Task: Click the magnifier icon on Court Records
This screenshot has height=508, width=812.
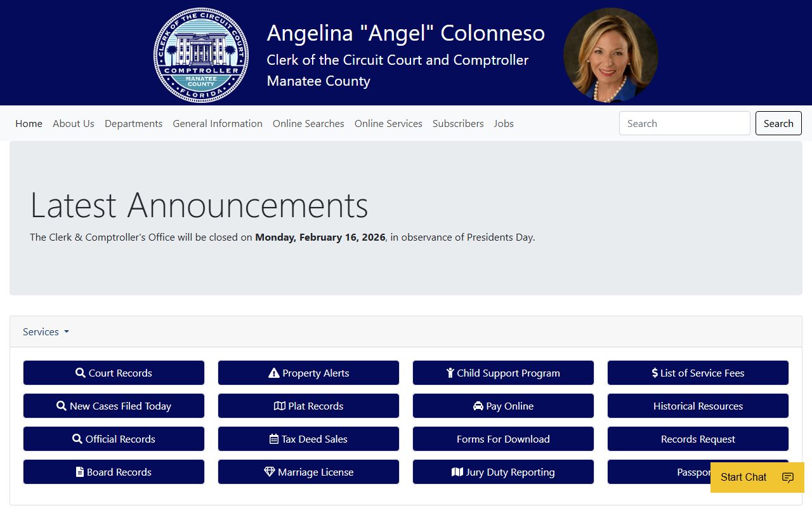Action: (x=81, y=373)
